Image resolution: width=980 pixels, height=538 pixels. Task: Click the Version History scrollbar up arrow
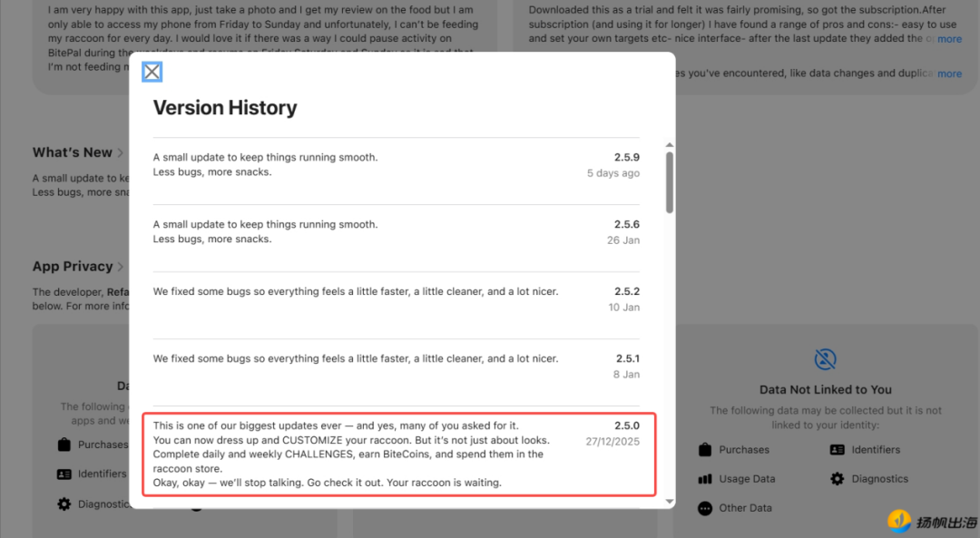(x=670, y=145)
